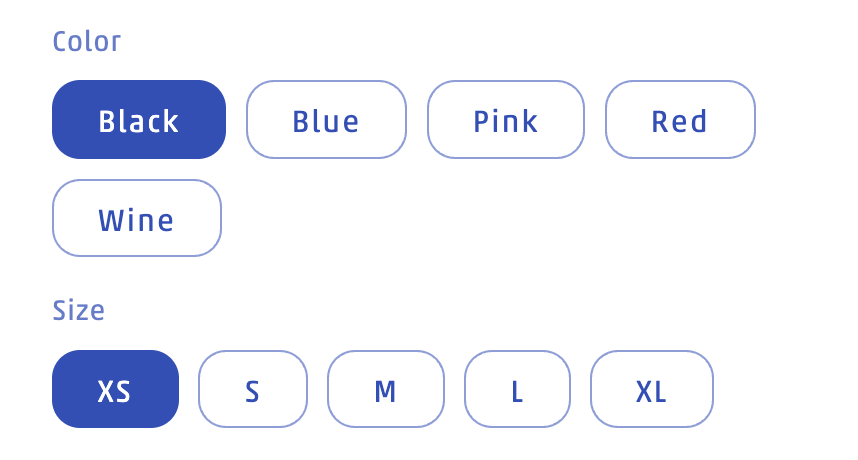Image resolution: width=858 pixels, height=460 pixels.
Task: Select the large (L) size button
Action: point(517,390)
